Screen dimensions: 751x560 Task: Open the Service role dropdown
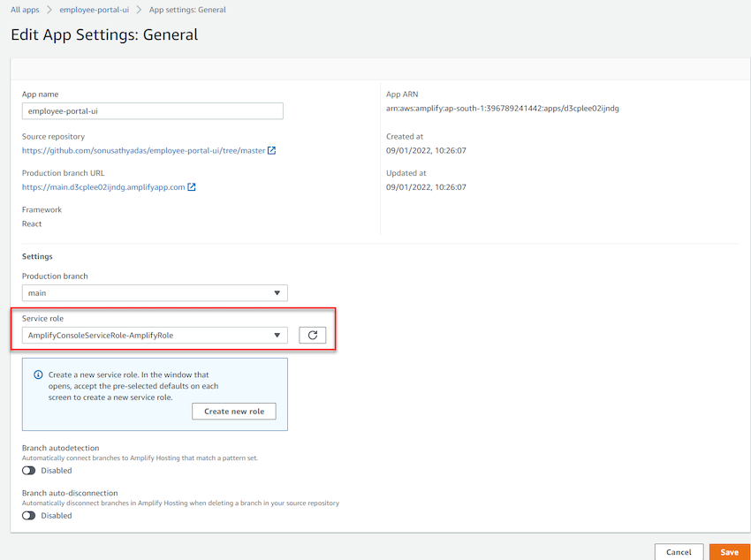155,335
